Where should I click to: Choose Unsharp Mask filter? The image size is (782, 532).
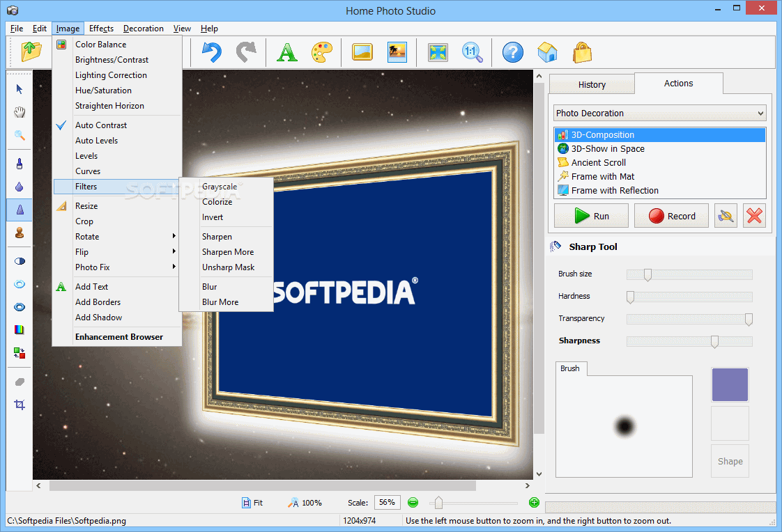pos(227,267)
